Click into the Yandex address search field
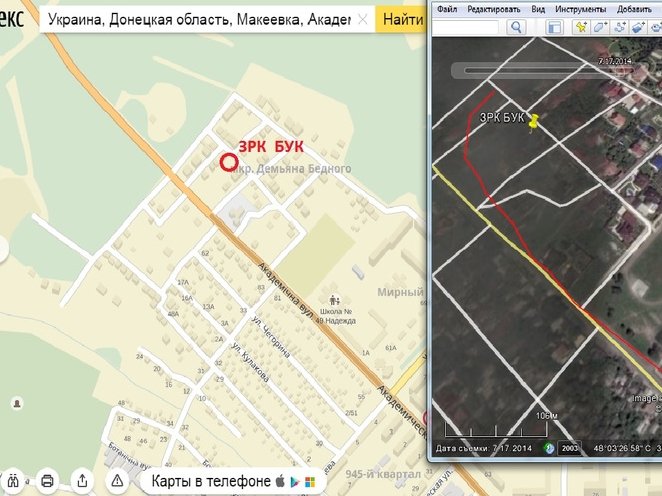The height and width of the screenshot is (496, 662). tap(198, 20)
